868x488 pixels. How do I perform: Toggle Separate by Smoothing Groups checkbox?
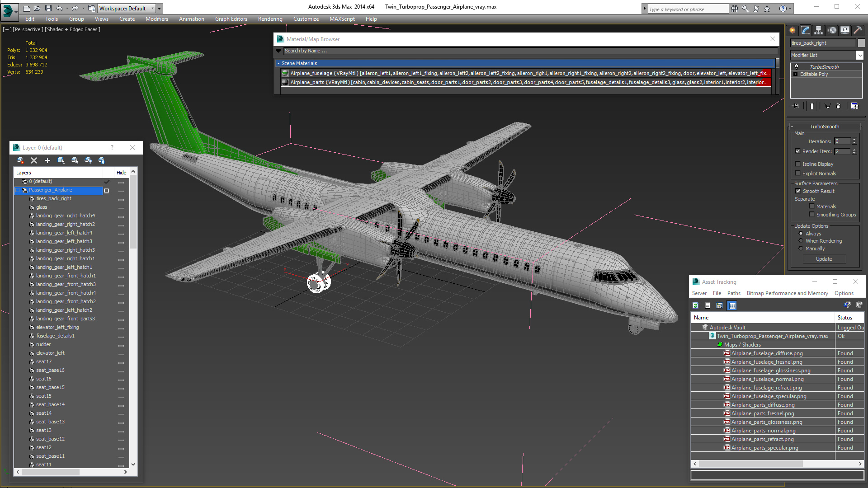[811, 215]
